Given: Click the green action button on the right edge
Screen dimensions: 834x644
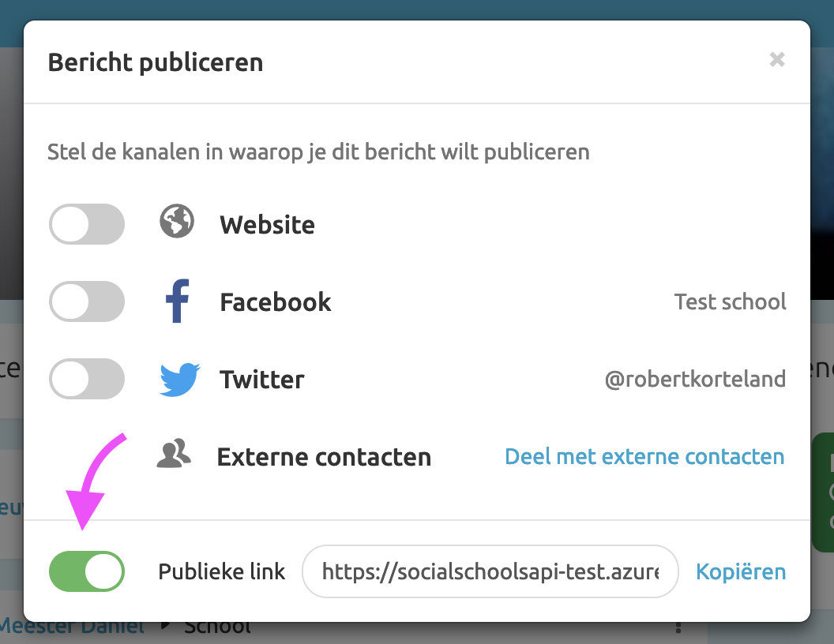Looking at the screenshot, I should pos(825,491).
